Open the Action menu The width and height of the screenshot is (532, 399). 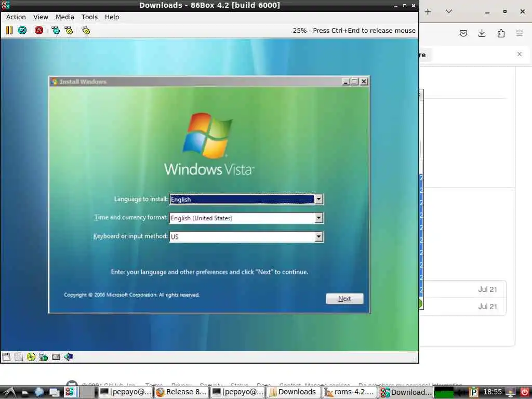tap(16, 17)
